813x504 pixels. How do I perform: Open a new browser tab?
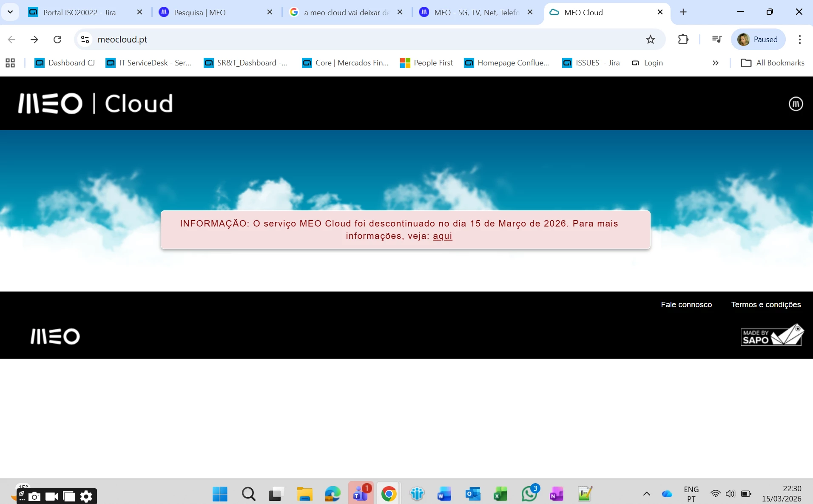click(683, 12)
